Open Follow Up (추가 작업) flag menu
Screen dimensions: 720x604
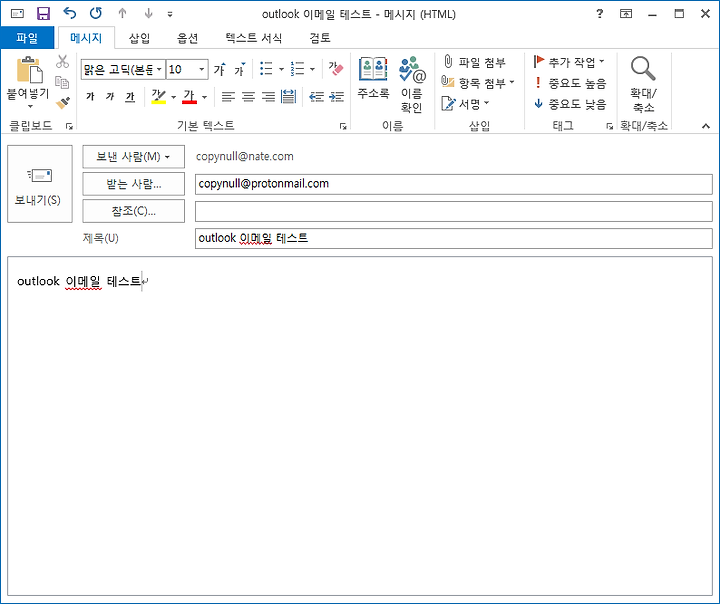point(569,62)
